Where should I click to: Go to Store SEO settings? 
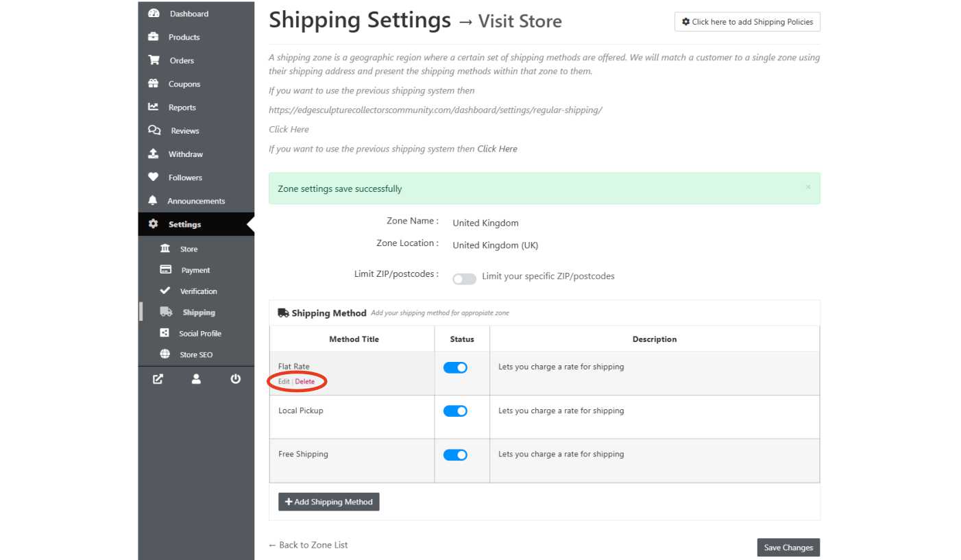[196, 355]
